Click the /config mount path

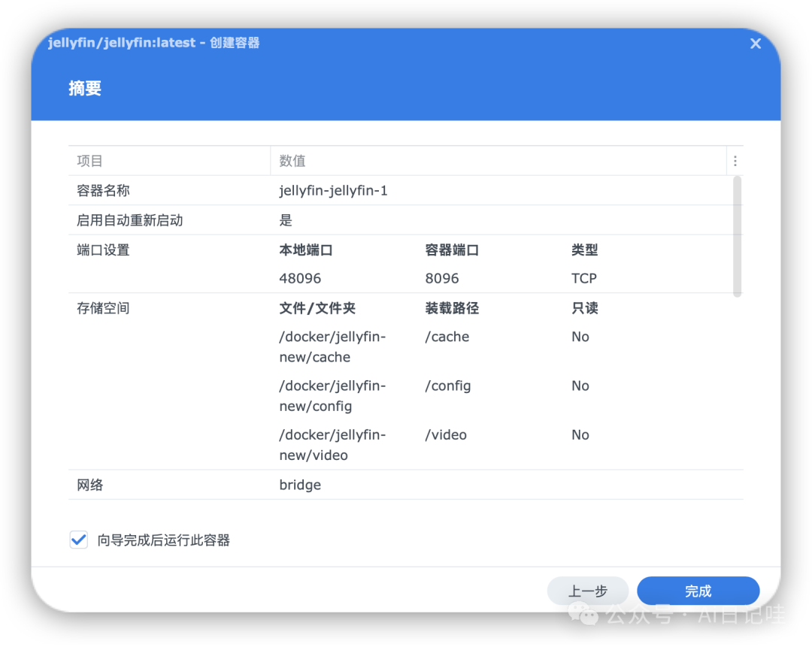point(448,386)
